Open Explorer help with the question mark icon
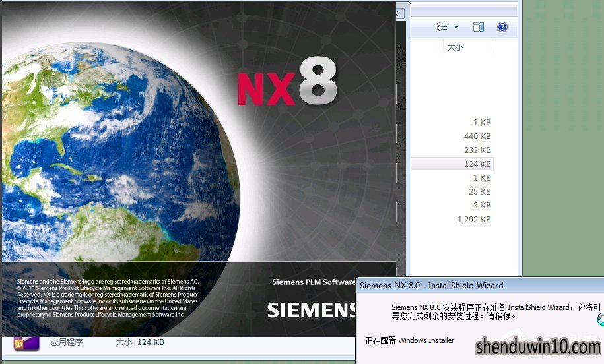Screen dimensions: 604x364 502,27
